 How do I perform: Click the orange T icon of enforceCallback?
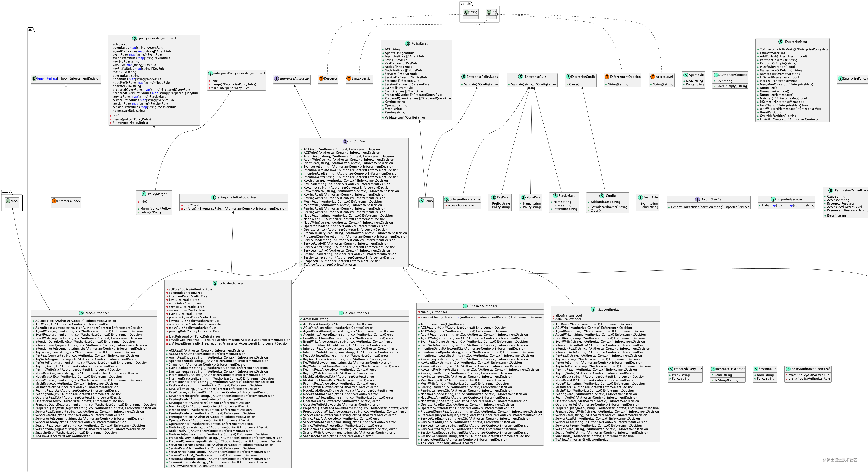pyautogui.click(x=54, y=201)
